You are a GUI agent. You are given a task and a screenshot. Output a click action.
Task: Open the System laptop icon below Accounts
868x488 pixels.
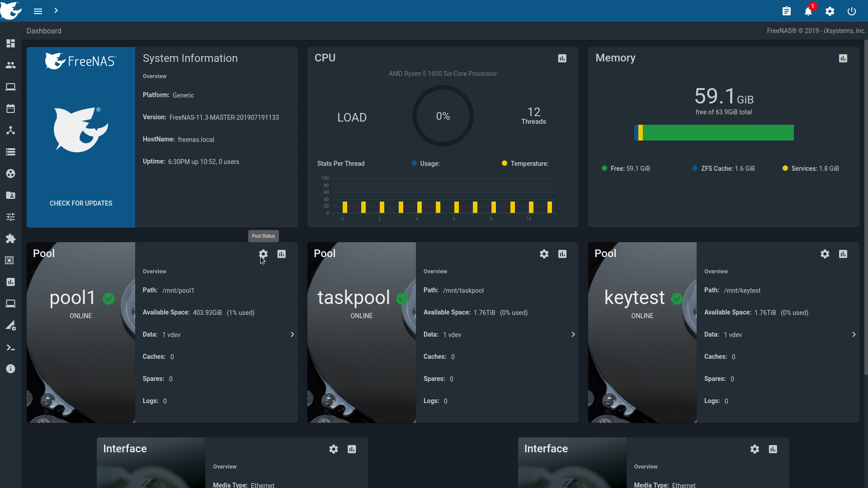[x=11, y=87]
